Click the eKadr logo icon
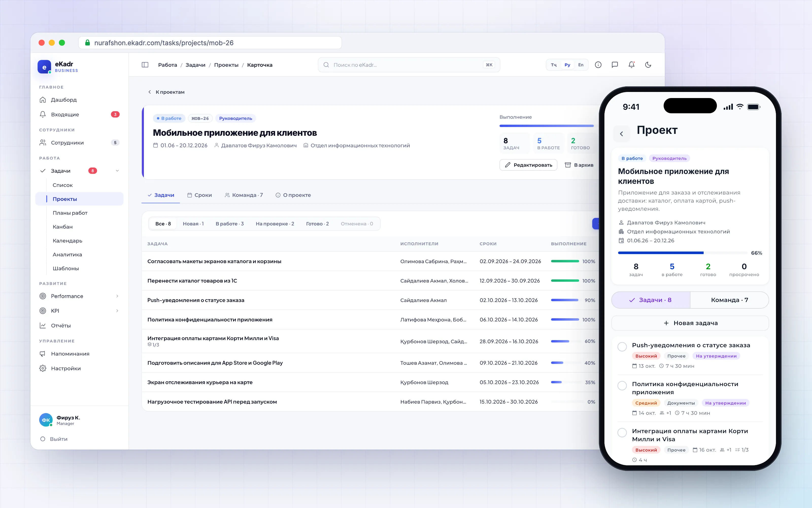 44,67
